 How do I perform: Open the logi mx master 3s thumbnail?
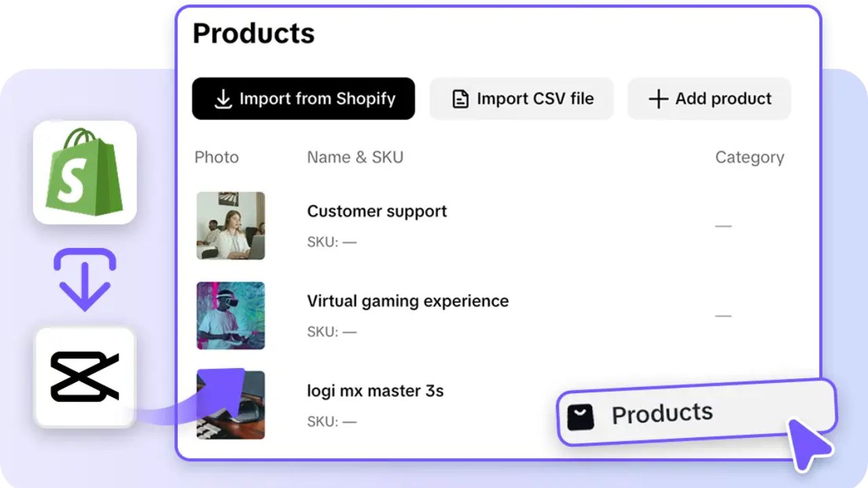(230, 405)
